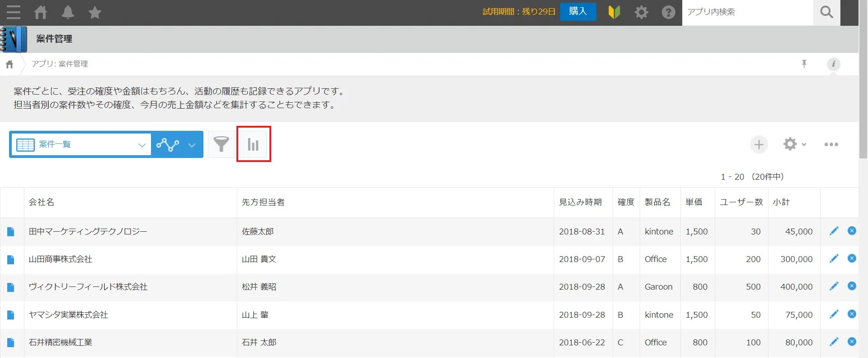Open the help question mark menu
The width and height of the screenshot is (868, 358).
[668, 12]
